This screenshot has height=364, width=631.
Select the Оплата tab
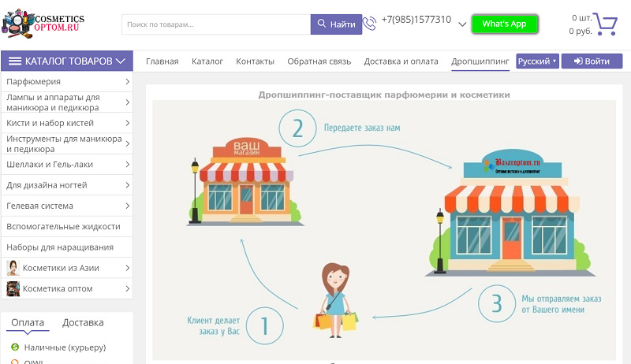pos(28,322)
